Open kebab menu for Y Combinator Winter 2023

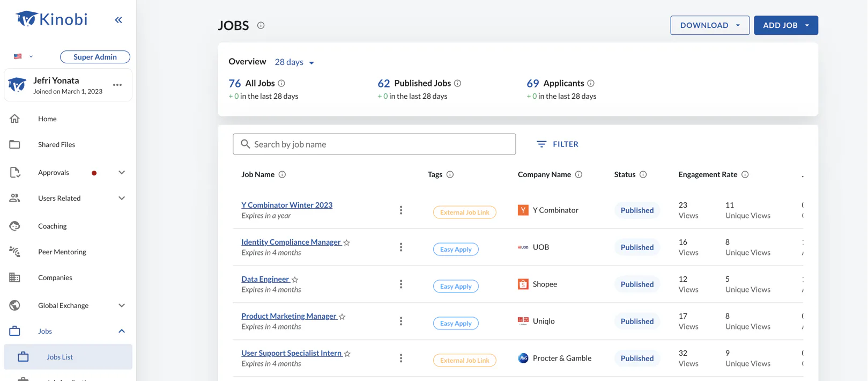(x=401, y=210)
